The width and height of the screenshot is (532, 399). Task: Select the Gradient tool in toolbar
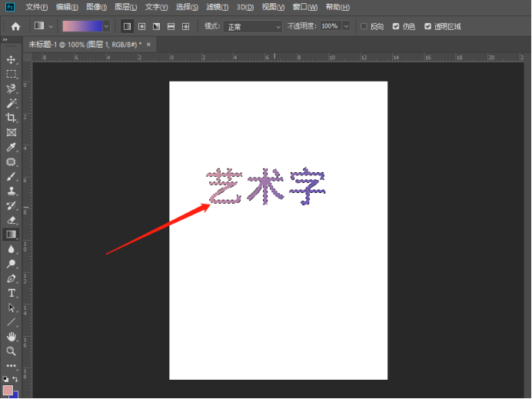(11, 234)
